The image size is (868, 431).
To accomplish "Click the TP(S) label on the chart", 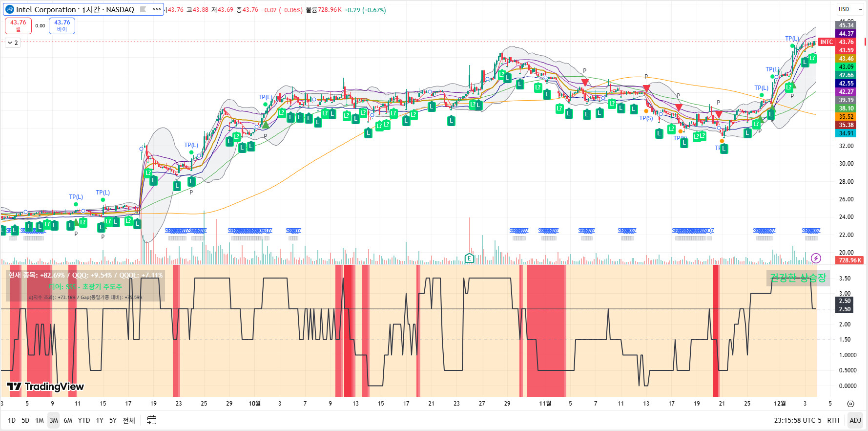I will pos(646,118).
